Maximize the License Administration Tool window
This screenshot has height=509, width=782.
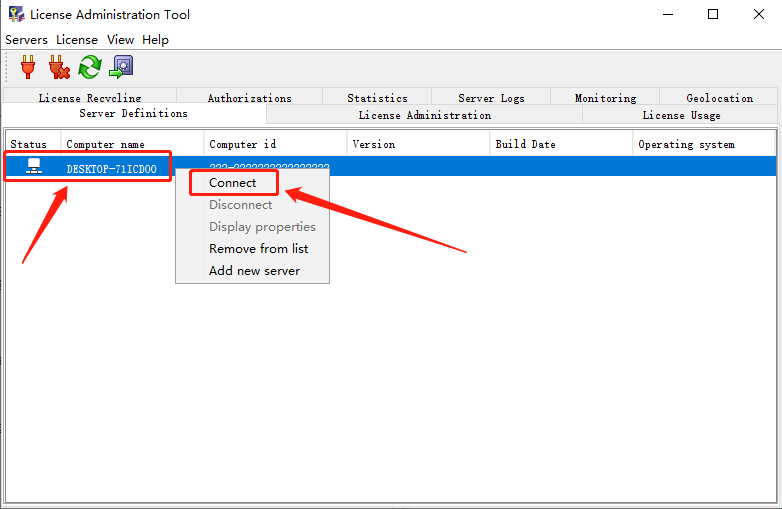713,14
